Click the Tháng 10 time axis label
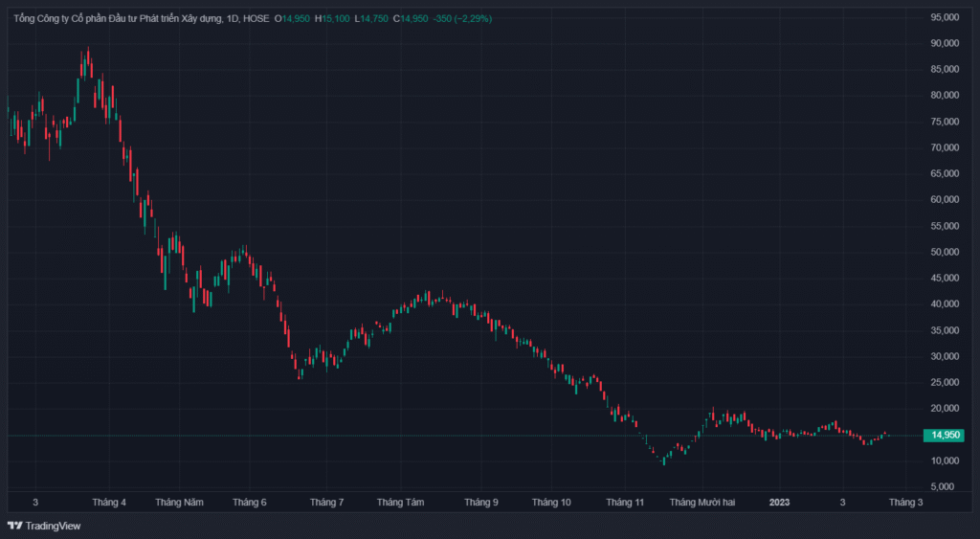Screen dimensions: 980x539 pos(551,502)
